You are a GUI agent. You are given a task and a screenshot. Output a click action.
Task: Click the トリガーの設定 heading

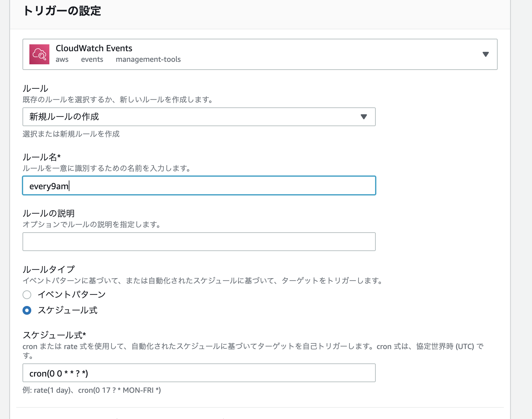pyautogui.click(x=62, y=11)
